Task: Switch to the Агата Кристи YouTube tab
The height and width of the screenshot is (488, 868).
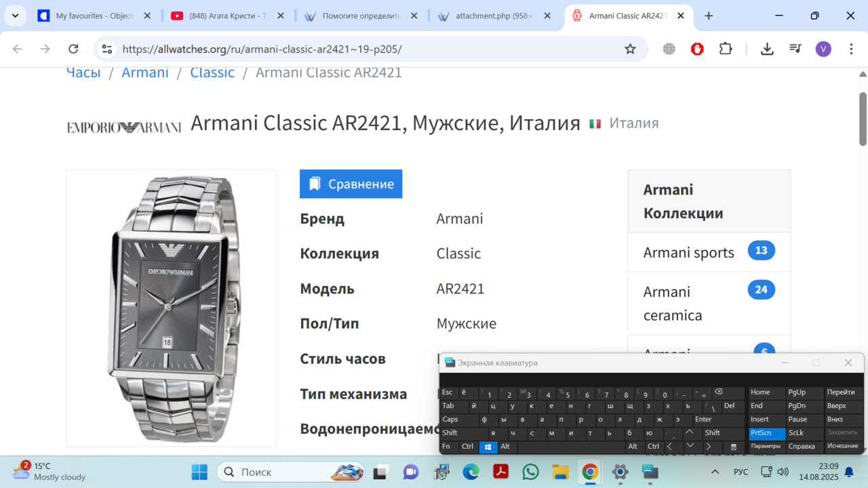Action: [226, 16]
